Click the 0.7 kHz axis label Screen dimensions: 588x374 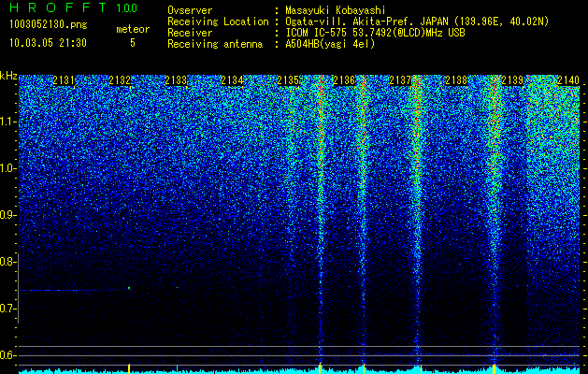[7, 309]
